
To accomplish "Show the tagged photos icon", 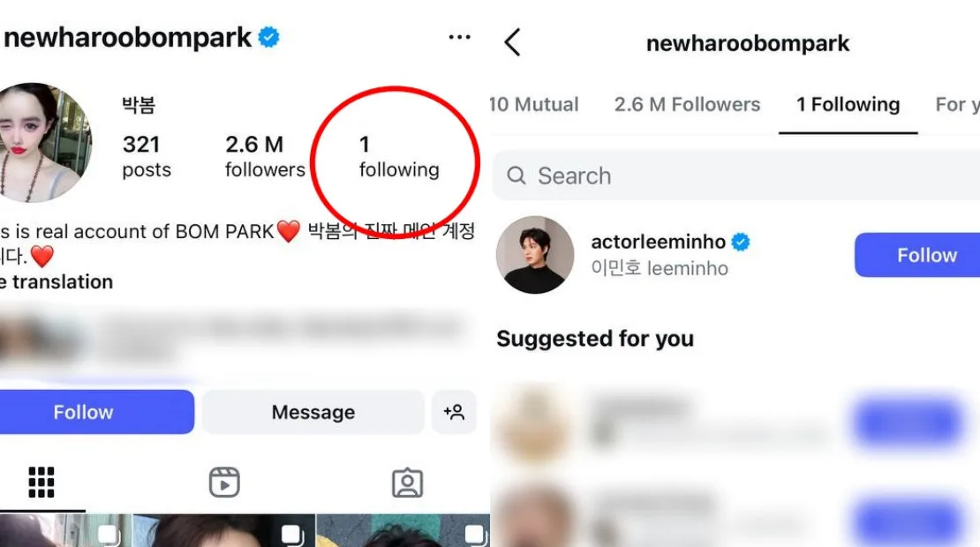I will pyautogui.click(x=407, y=483).
